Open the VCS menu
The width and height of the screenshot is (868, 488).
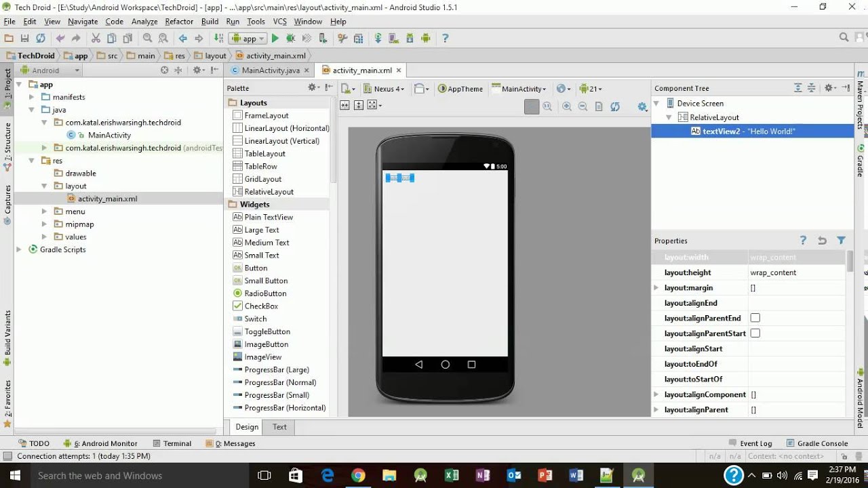[x=280, y=22]
